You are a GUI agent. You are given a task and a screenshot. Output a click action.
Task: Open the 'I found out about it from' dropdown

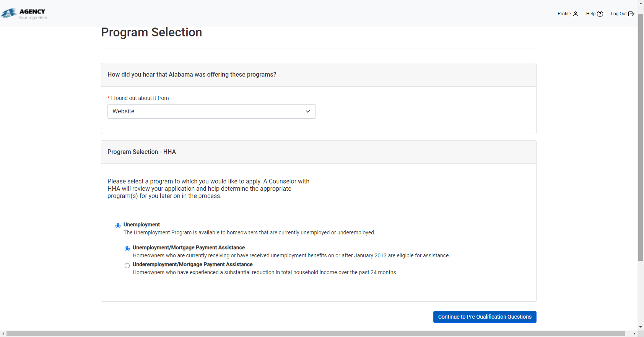pyautogui.click(x=211, y=111)
